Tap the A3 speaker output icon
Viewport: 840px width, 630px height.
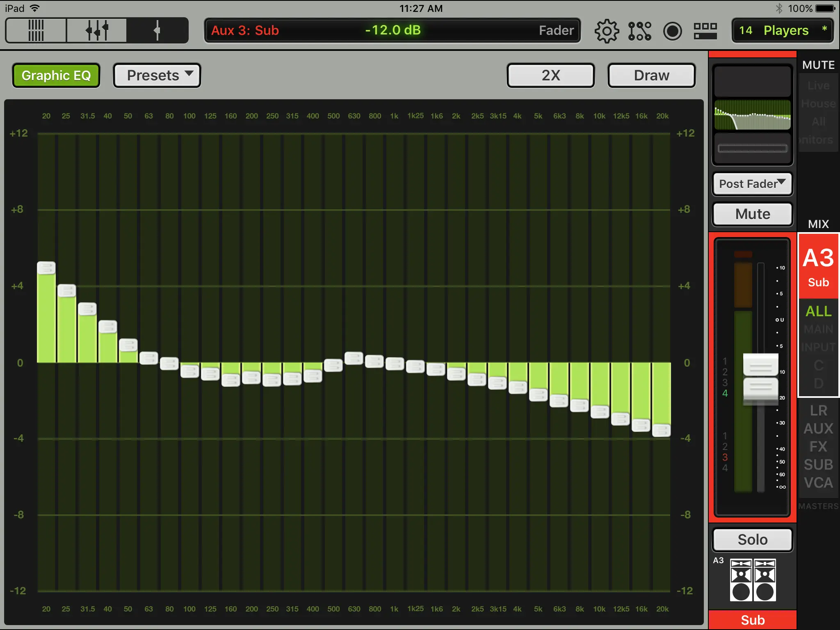coord(753,580)
